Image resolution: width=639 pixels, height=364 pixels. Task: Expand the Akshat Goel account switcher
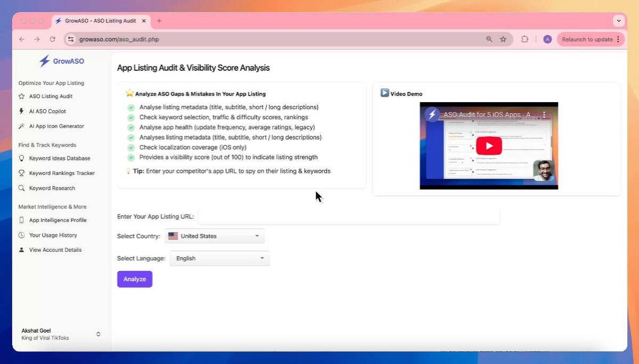[98, 334]
